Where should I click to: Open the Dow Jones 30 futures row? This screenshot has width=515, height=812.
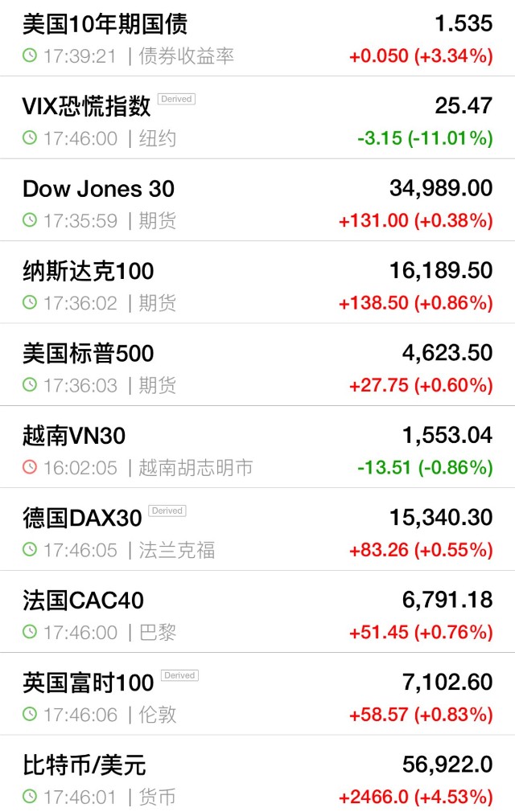point(257,200)
